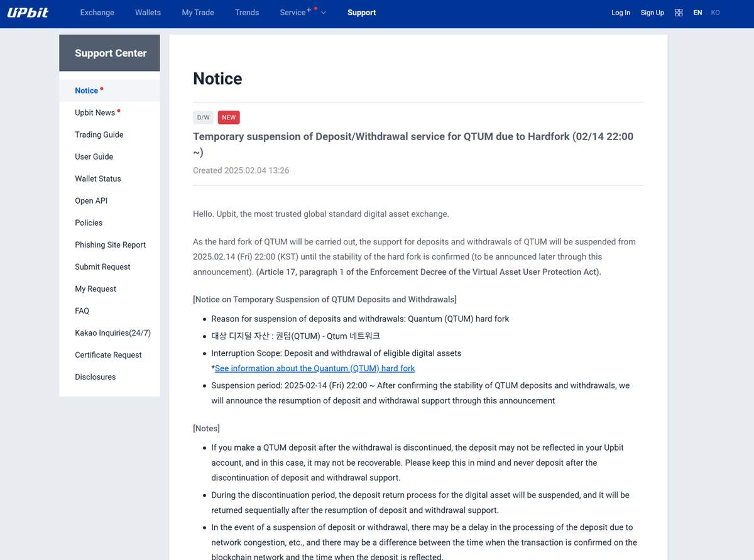Open Phishing Site Report
The width and height of the screenshot is (754, 560).
pyautogui.click(x=109, y=244)
